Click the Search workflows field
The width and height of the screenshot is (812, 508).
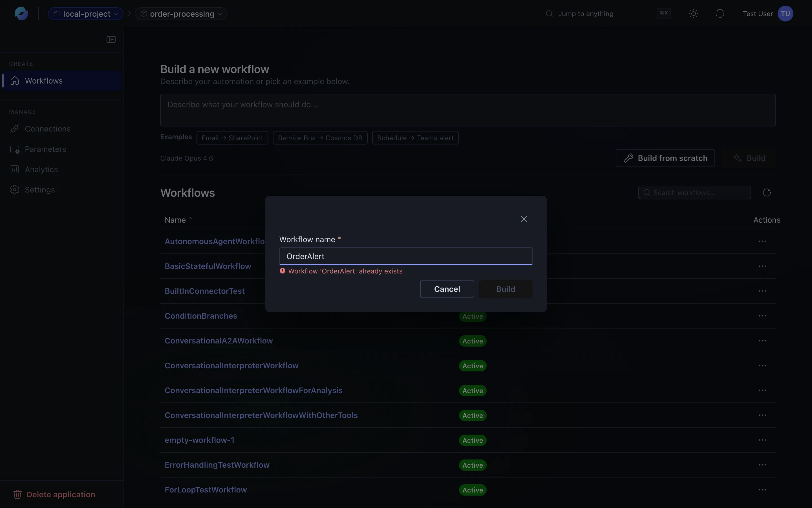pyautogui.click(x=694, y=192)
